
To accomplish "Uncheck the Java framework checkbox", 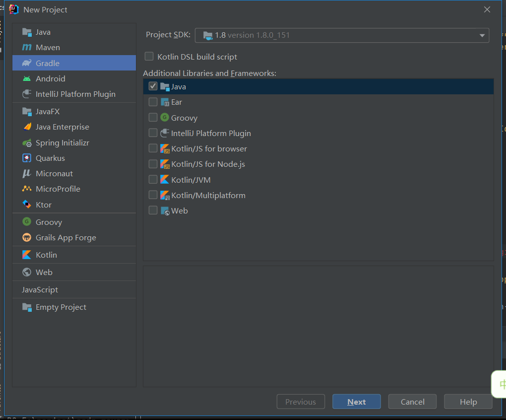I will [153, 86].
